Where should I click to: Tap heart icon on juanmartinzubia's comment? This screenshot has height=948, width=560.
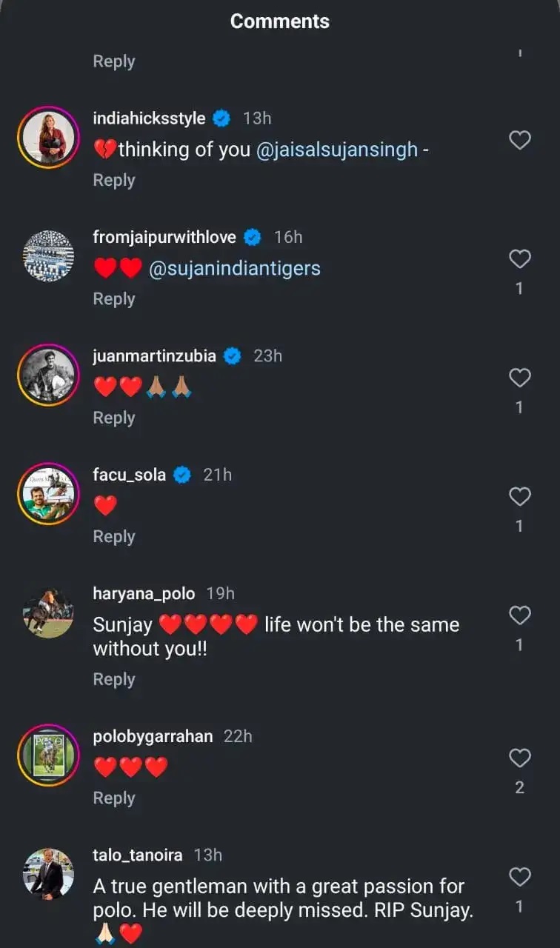(520, 378)
